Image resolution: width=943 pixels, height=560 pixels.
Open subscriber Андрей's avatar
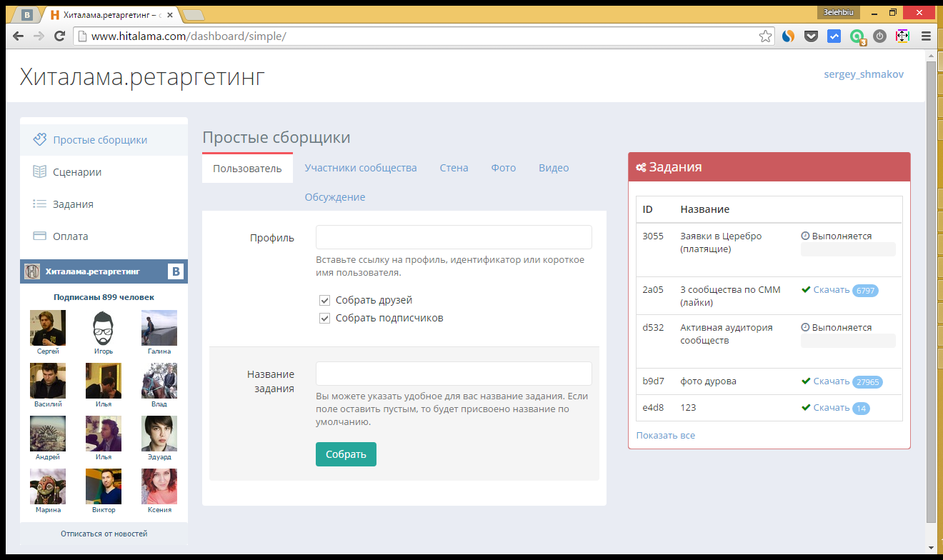coord(48,434)
